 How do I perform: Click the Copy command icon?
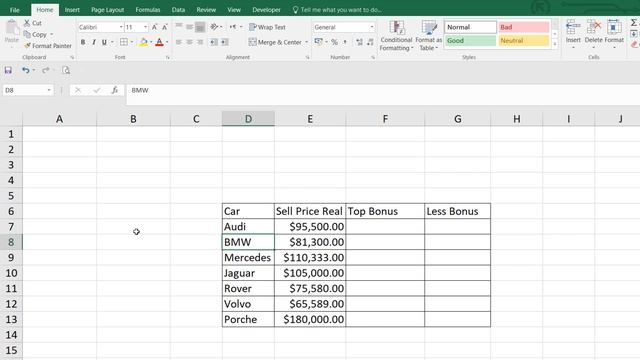(x=27, y=34)
